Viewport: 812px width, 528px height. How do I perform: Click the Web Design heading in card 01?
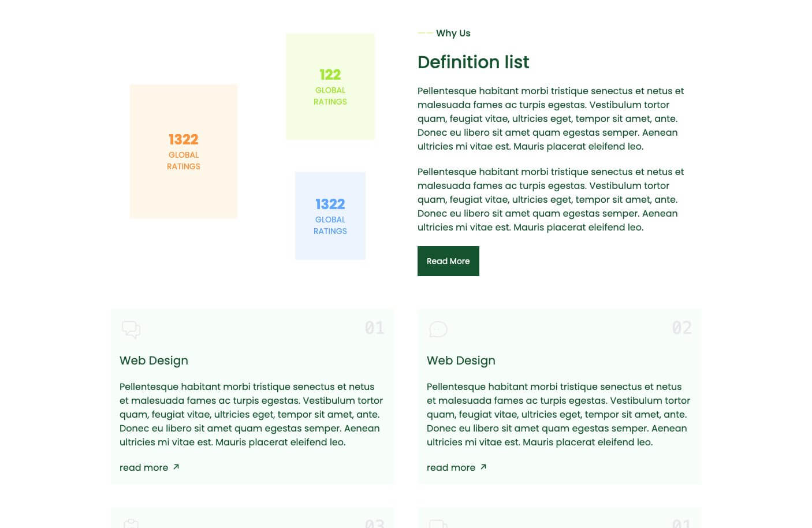click(x=154, y=360)
